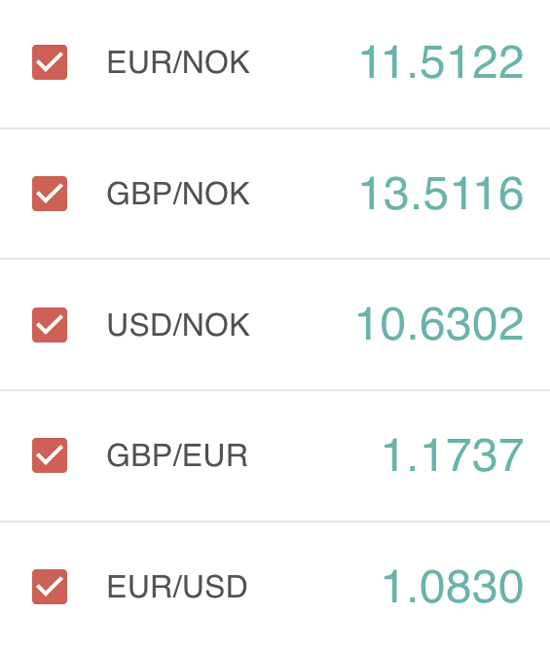Screen dimensions: 550x650
Task: Click empty gap between GBP/NOK label and rate
Action: pyautogui.click(x=305, y=194)
